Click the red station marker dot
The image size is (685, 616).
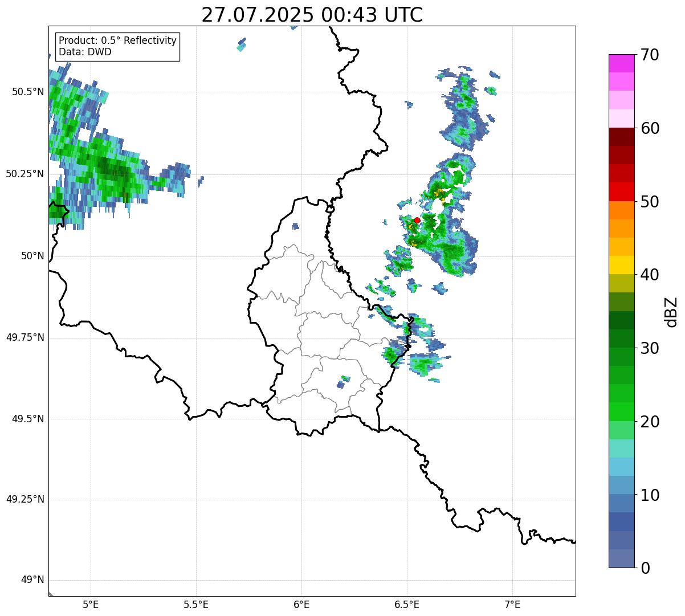click(x=417, y=220)
